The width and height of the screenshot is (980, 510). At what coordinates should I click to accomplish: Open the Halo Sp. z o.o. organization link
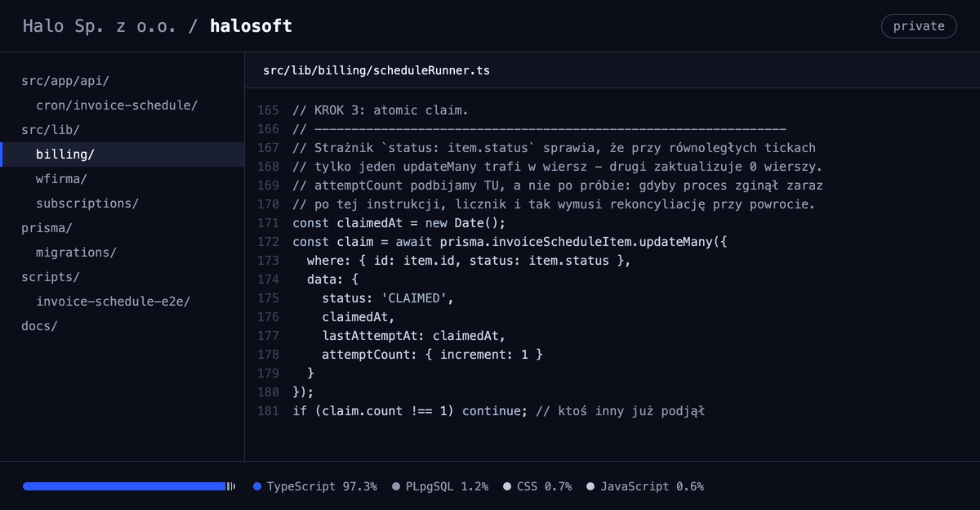pos(101,26)
